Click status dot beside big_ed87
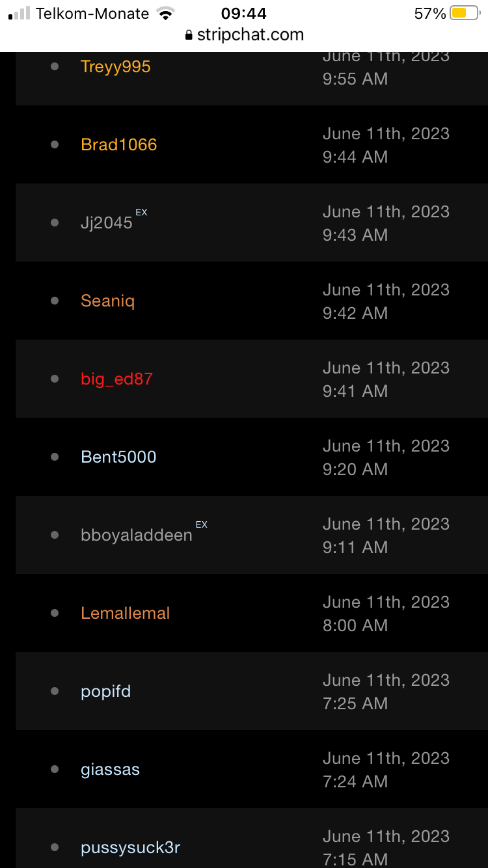This screenshot has height=868, width=488. [55, 379]
